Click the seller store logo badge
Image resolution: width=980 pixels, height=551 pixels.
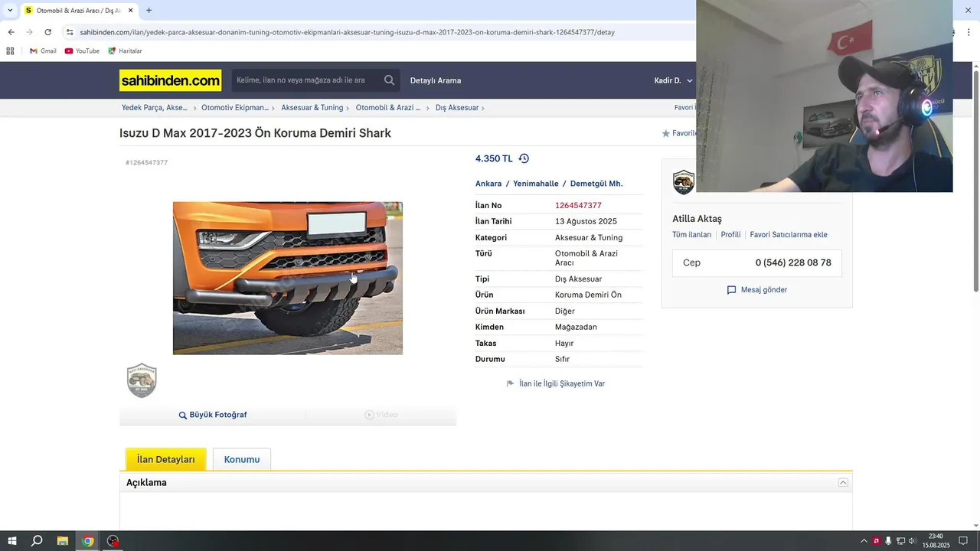click(683, 182)
